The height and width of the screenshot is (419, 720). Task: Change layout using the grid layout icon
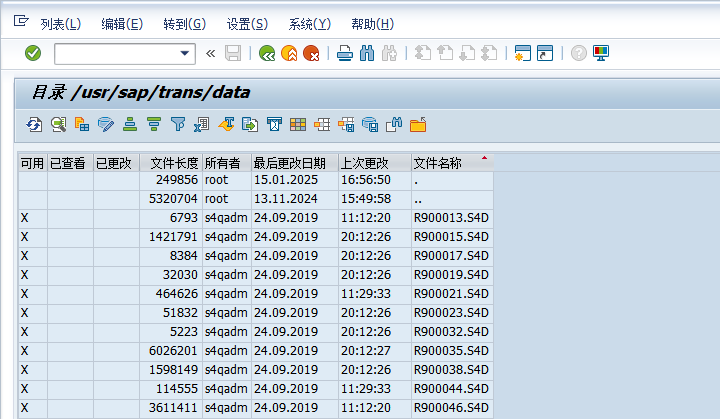tap(322, 125)
